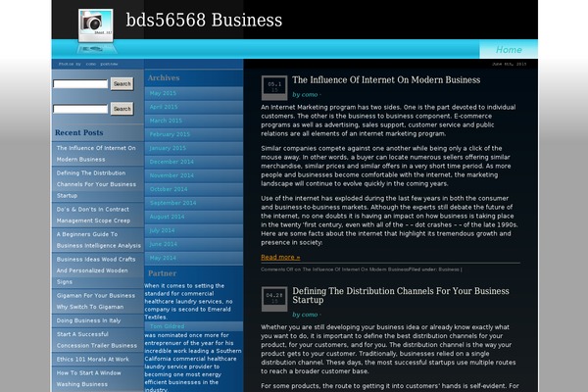The height and width of the screenshot is (392, 588).
Task: Open recent post The Influence Of Internet On Modern Business
Action: pyautogui.click(x=97, y=154)
